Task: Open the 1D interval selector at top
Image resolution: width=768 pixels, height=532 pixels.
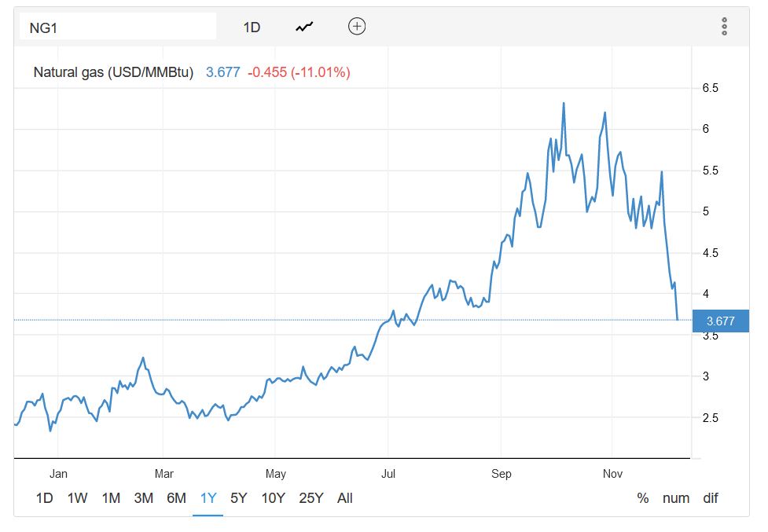Action: (x=252, y=25)
